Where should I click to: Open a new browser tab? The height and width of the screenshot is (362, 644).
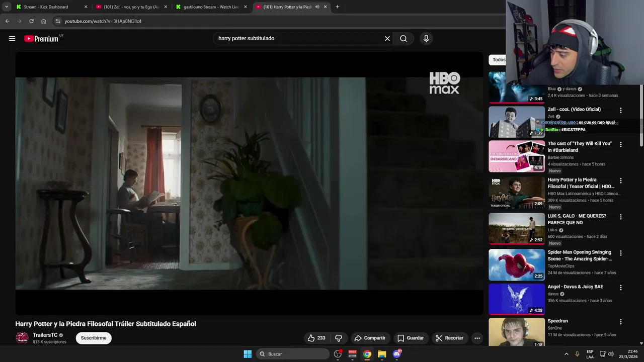click(337, 7)
